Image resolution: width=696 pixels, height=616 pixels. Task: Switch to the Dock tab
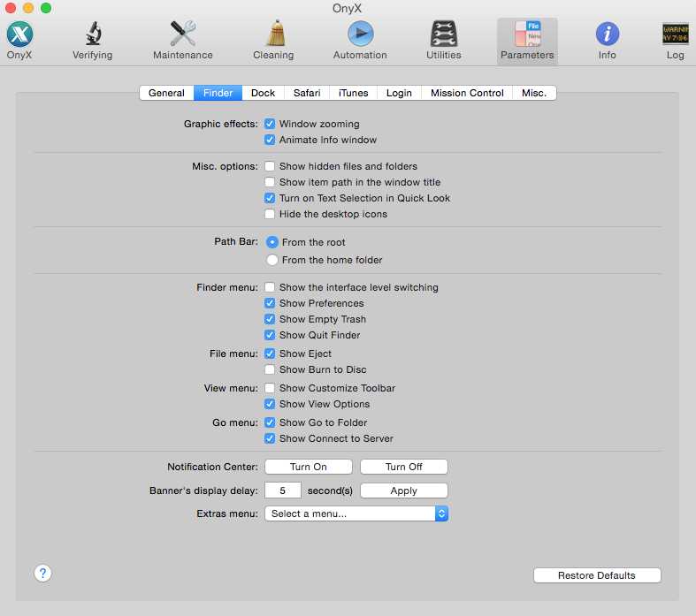263,93
